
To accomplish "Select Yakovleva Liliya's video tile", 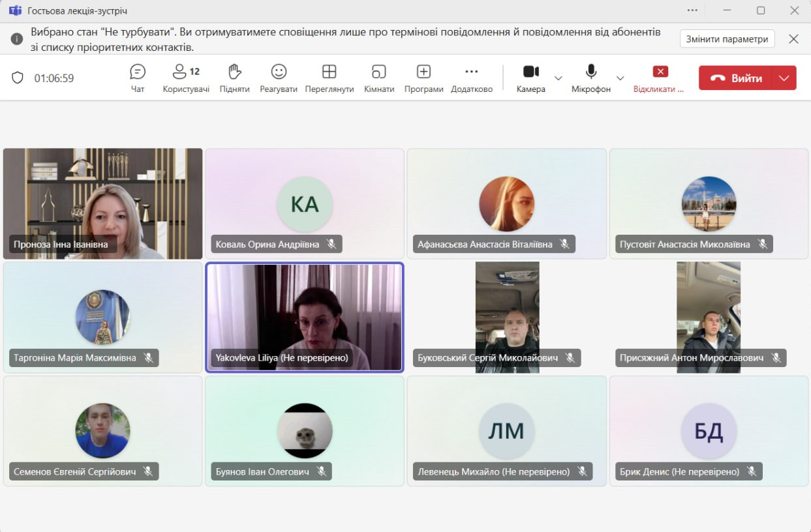I will (305, 316).
